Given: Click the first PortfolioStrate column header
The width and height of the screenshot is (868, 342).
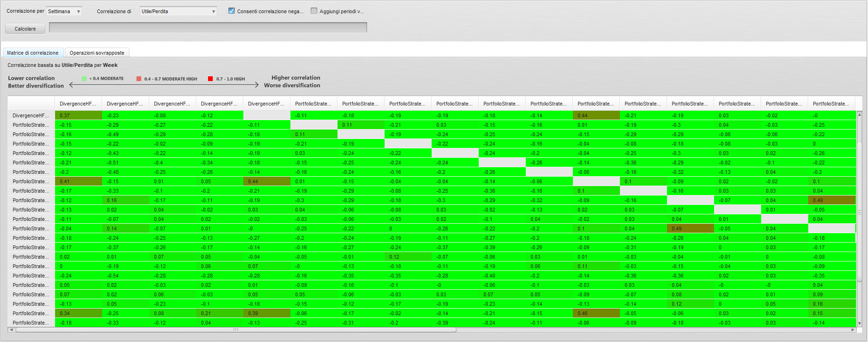Looking at the screenshot, I should [x=313, y=104].
